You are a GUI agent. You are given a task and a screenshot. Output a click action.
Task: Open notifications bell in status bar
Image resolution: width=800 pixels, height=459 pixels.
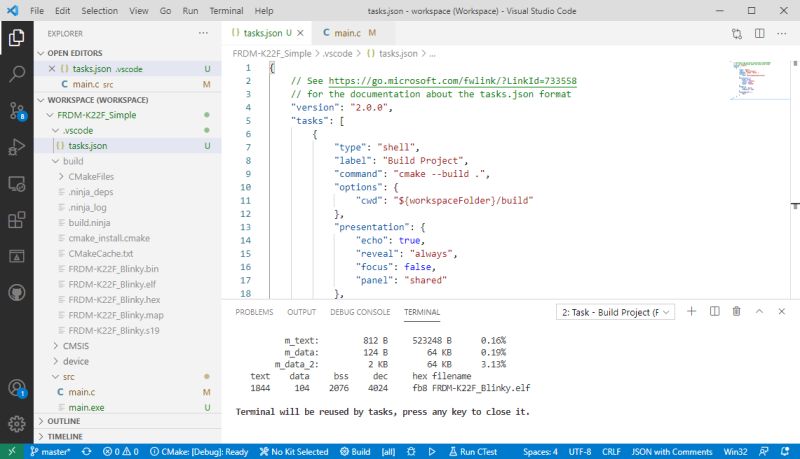(785, 451)
